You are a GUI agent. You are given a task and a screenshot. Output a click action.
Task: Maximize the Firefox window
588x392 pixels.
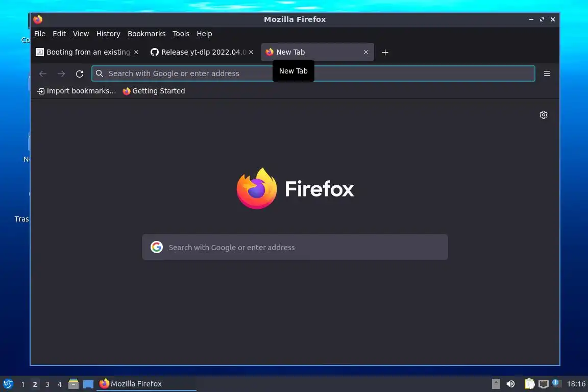(542, 19)
